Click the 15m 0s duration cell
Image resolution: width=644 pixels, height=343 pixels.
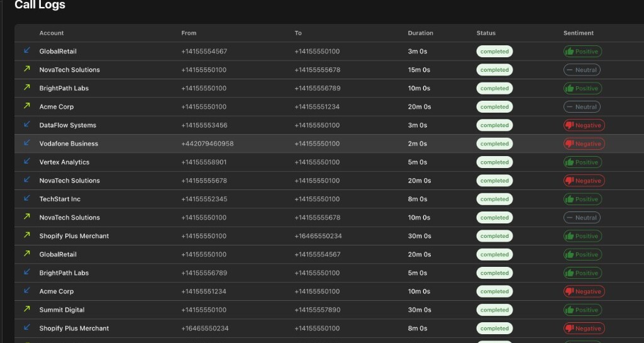click(x=419, y=70)
